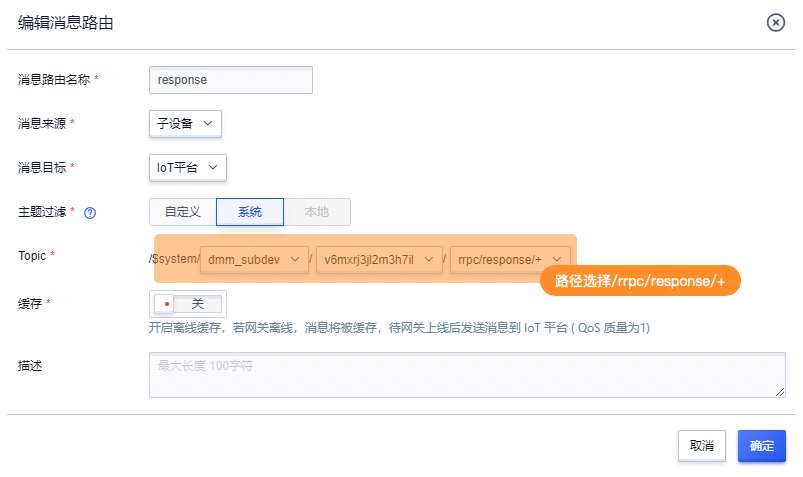Open the v6mxrj3jl2m3h7il device dropdown
Screen dimensions: 803x477
379,260
